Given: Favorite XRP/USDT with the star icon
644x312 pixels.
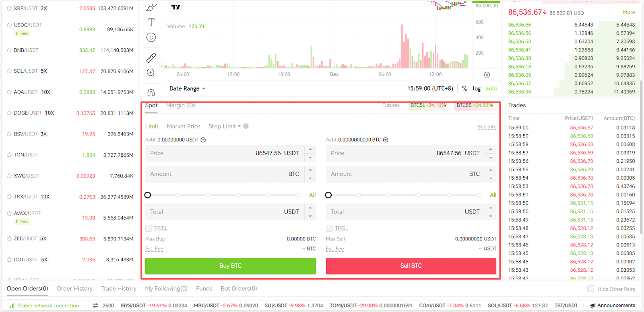Looking at the screenshot, I should 9,8.
